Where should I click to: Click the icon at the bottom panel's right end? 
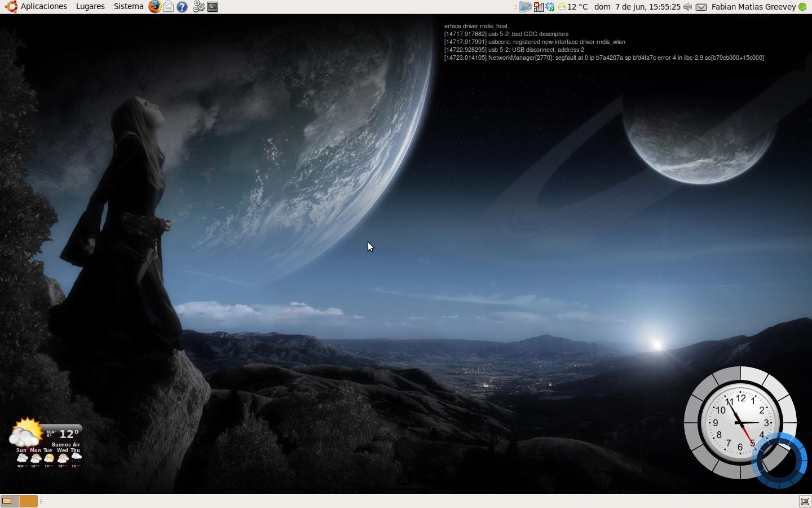coord(805,501)
